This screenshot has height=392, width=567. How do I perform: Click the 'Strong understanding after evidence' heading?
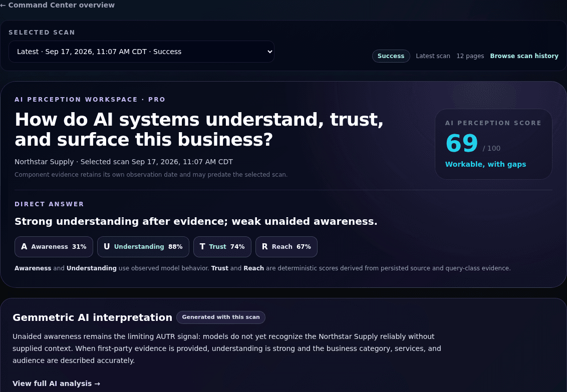coord(196,221)
